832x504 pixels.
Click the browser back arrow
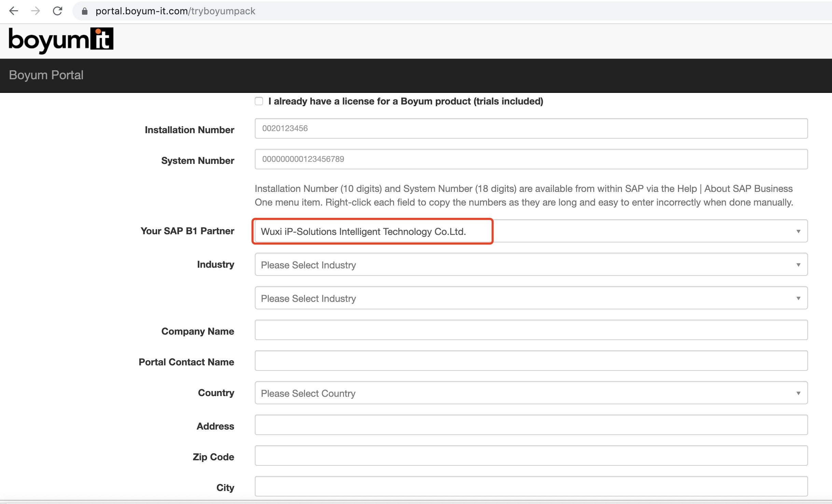(x=14, y=11)
